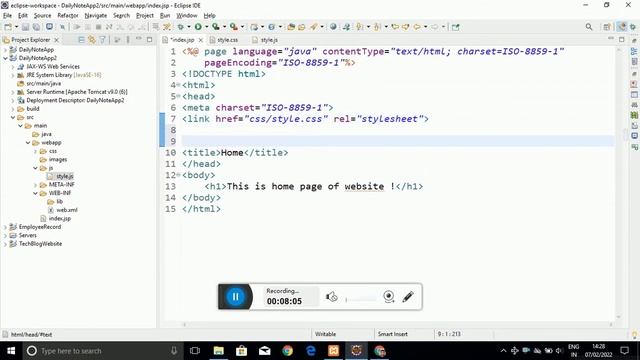Select JAX-WS Web Services node
The width and height of the screenshot is (640, 360).
click(x=53, y=67)
